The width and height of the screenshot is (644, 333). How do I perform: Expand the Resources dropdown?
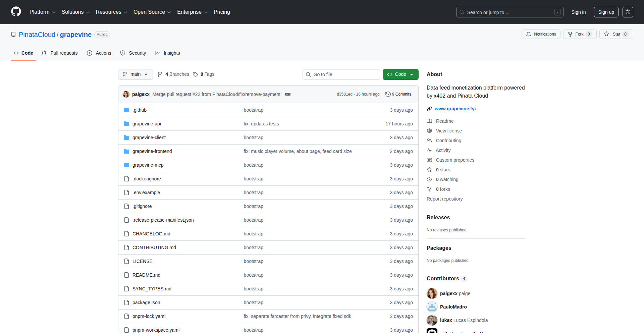pos(111,12)
